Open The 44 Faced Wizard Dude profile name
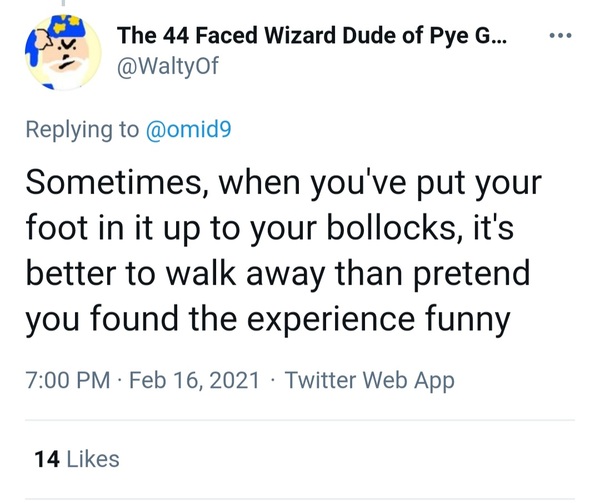 coord(311,36)
